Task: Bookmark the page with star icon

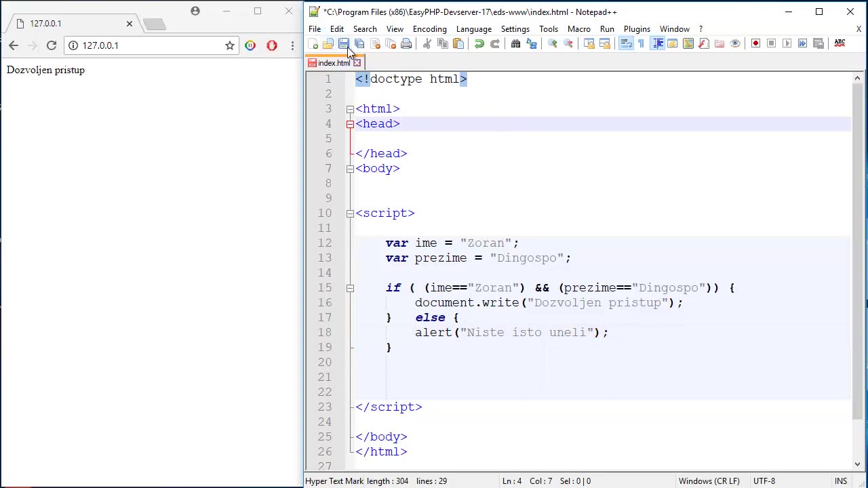Action: 230,45
